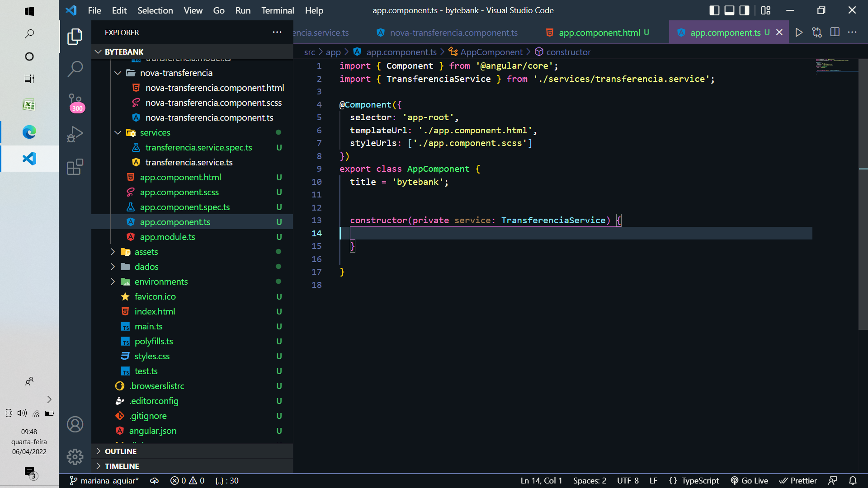Click the feedback icon in status bar
This screenshot has width=868, height=488.
(832, 481)
